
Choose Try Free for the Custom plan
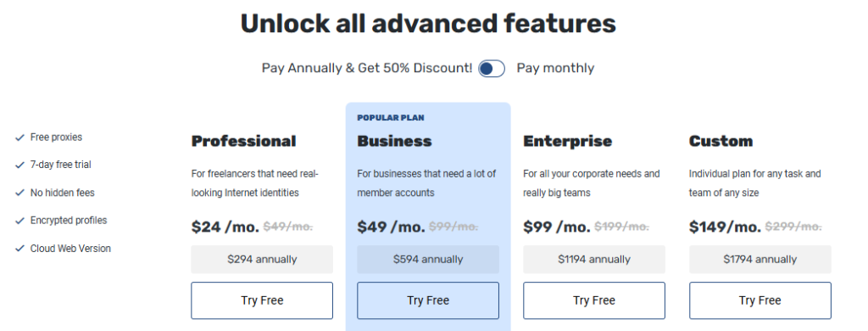tap(760, 300)
